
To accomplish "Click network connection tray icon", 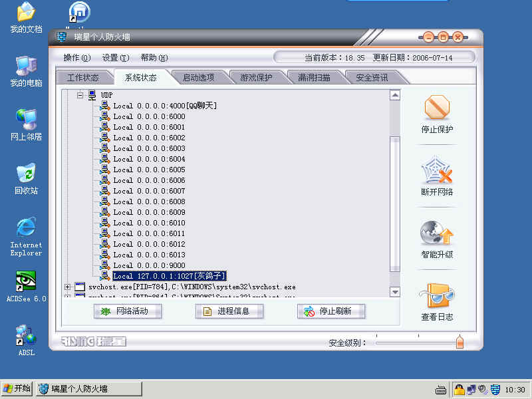I will click(x=471, y=390).
